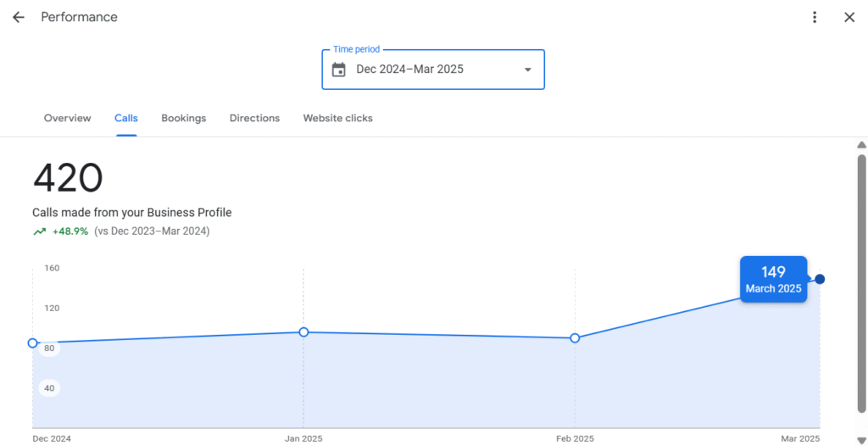Viewport: 868px width, 446px height.
Task: Go back using the left arrow icon
Action: tap(19, 17)
